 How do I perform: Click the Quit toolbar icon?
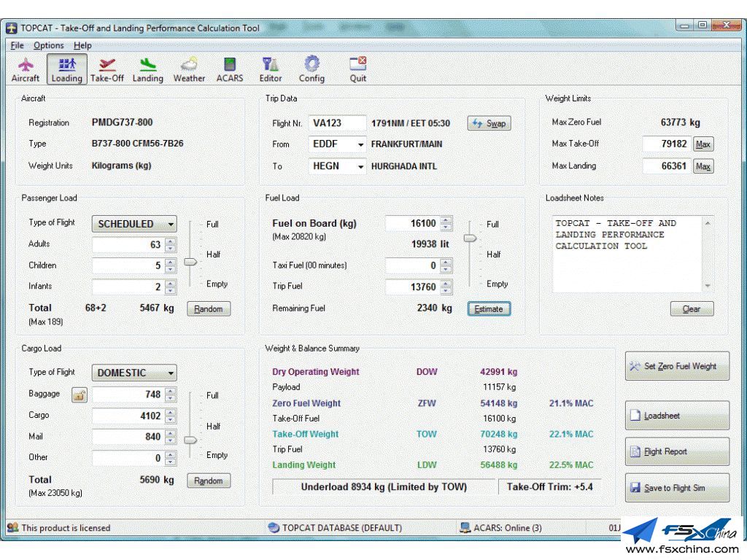pyautogui.click(x=357, y=69)
